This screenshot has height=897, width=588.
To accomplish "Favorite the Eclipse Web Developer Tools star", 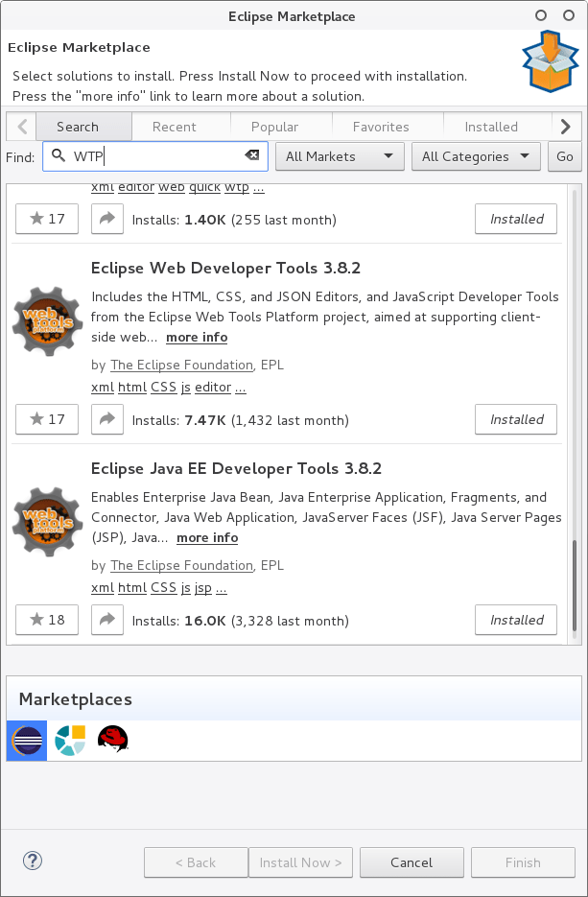I will [x=47, y=419].
